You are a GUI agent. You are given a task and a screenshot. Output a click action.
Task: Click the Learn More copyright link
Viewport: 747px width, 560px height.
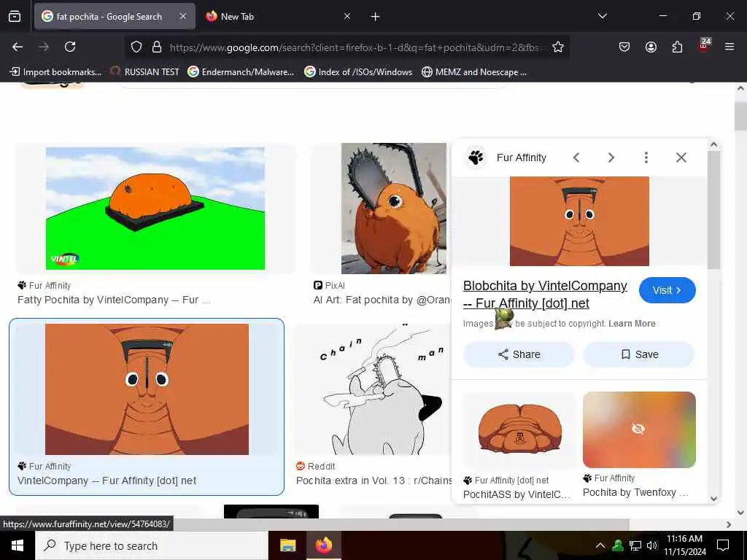[632, 324]
